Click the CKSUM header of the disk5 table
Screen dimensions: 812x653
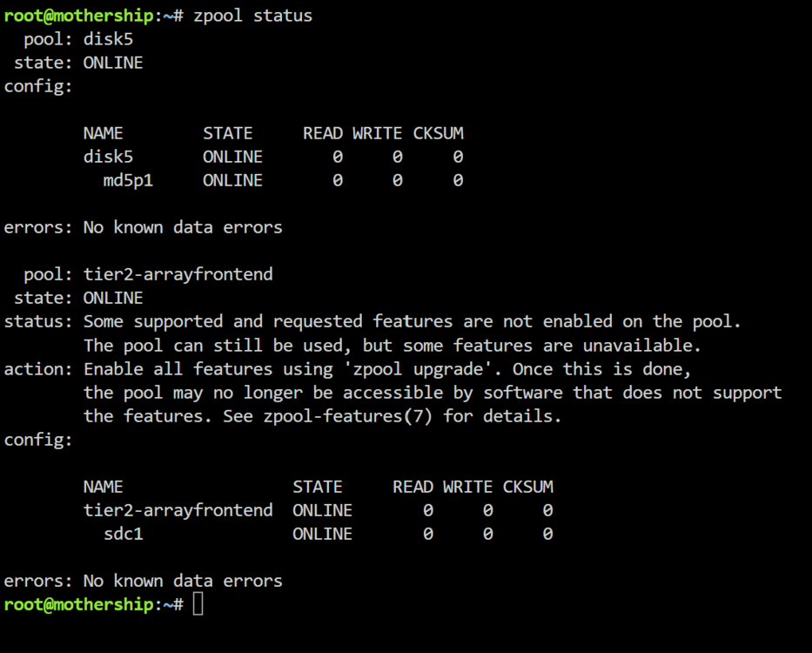pyautogui.click(x=438, y=134)
